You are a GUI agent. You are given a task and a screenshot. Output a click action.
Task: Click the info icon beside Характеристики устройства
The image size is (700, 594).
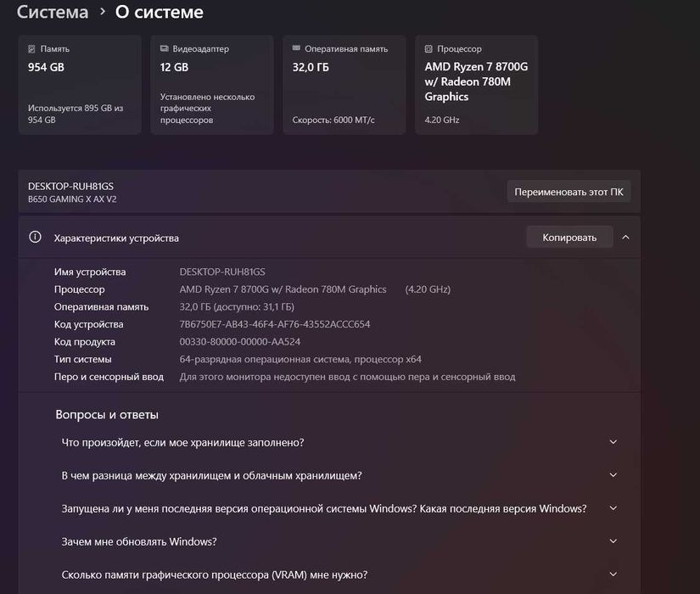(x=35, y=238)
